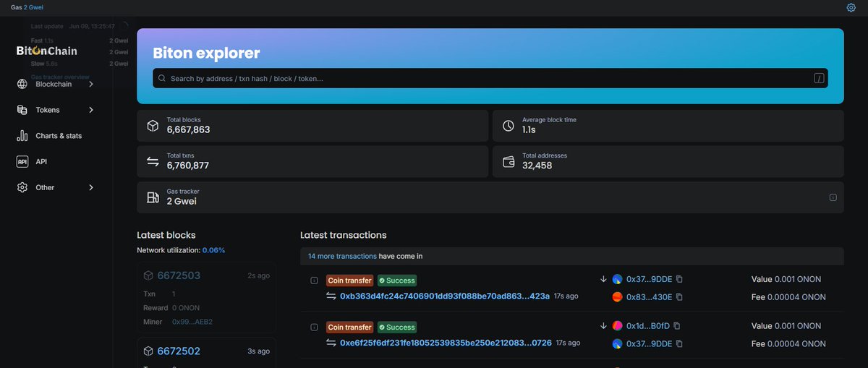Copy address 0x1d...B0fD
The width and height of the screenshot is (868, 368).
click(x=677, y=326)
